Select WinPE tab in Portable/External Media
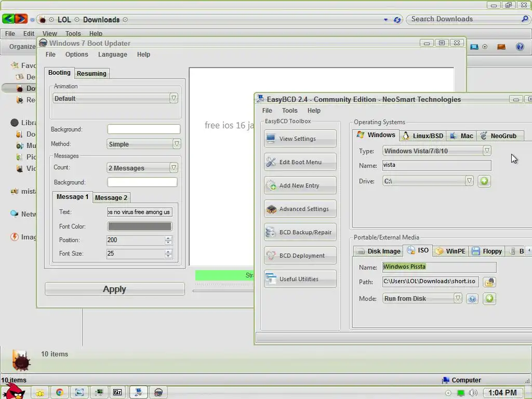Viewport: 532px width, 399px height. click(450, 251)
